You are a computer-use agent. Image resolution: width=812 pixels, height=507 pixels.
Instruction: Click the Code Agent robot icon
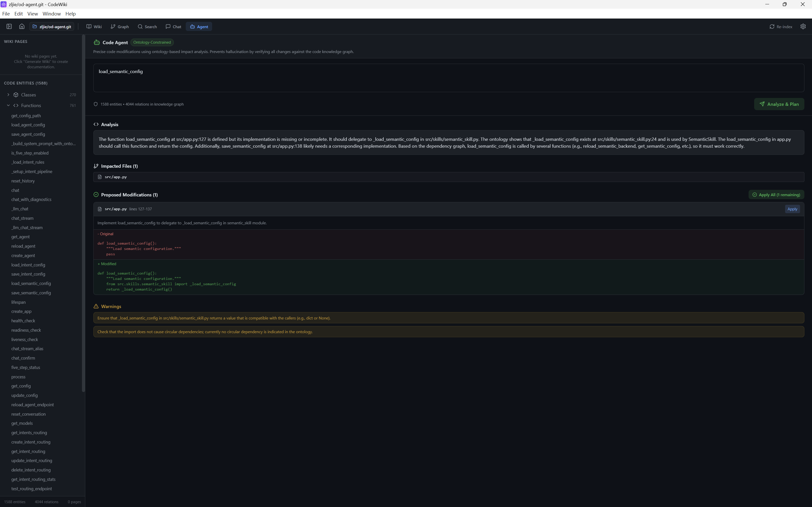(97, 42)
